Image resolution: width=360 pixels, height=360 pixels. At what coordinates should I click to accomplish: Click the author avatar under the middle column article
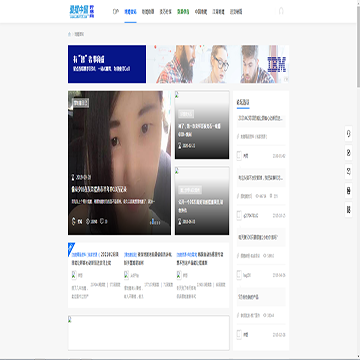(x=126, y=275)
